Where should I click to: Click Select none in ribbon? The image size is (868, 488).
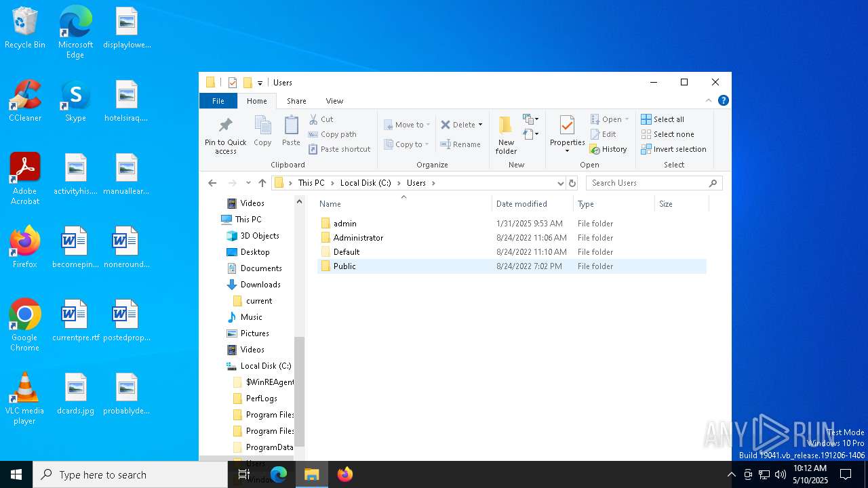point(667,134)
